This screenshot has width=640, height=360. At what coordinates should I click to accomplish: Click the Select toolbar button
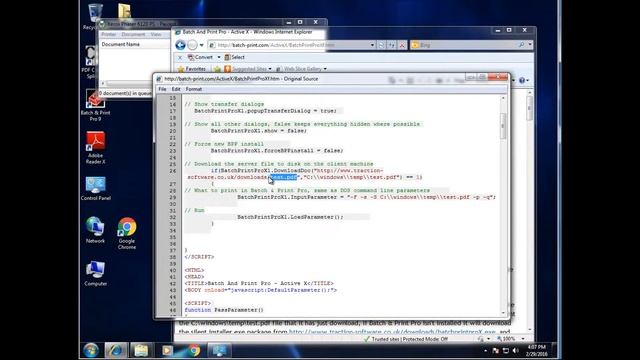click(x=235, y=57)
